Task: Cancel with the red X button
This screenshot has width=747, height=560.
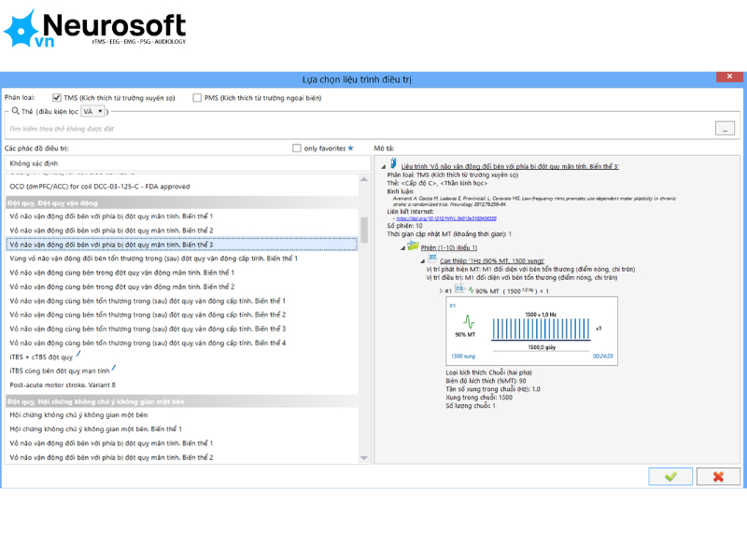Action: click(718, 476)
